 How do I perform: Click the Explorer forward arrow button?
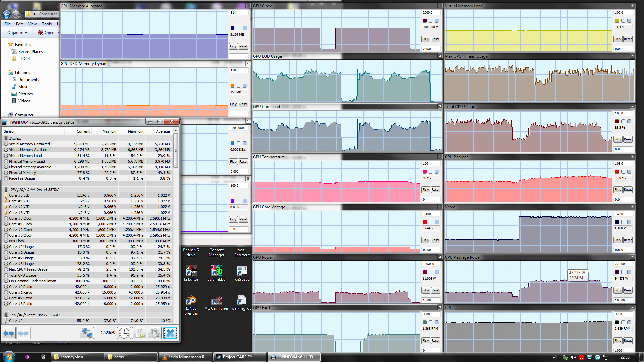(x=16, y=14)
